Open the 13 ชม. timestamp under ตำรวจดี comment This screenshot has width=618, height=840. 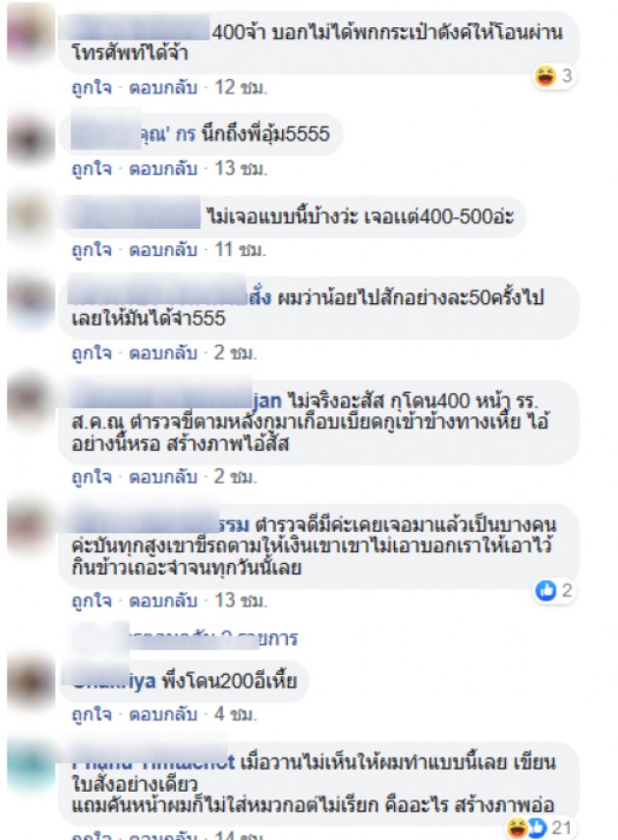click(240, 601)
